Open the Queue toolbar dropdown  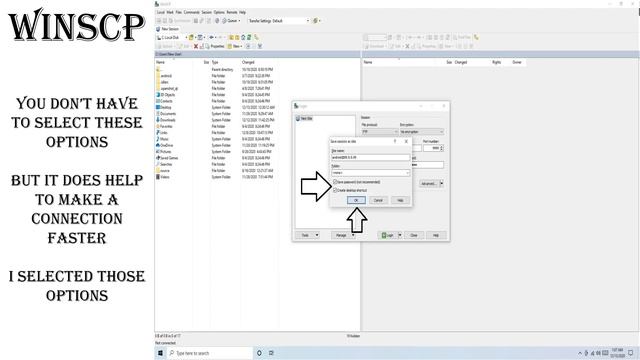(231, 20)
